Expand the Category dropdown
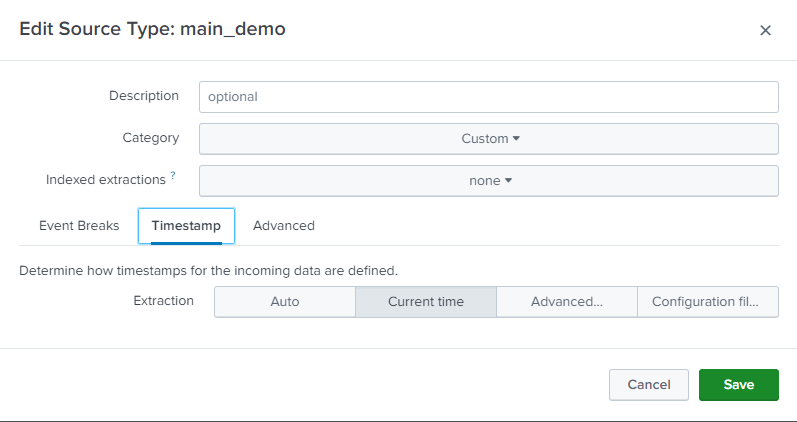 click(488, 139)
